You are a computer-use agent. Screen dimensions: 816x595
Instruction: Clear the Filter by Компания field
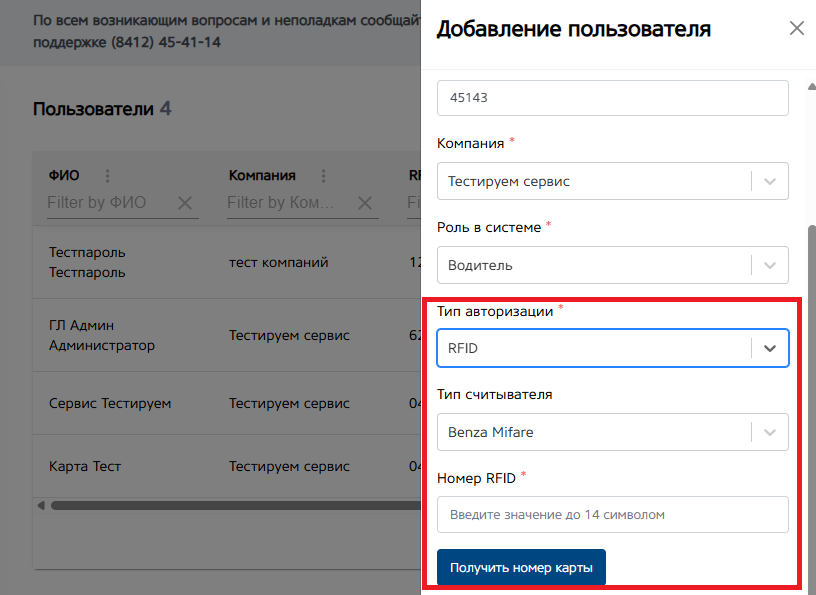click(365, 203)
